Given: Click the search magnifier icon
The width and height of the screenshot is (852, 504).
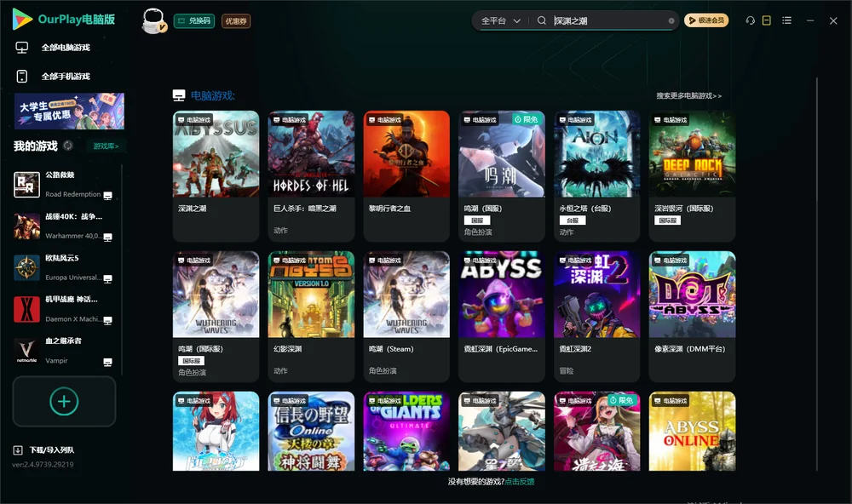Looking at the screenshot, I should (541, 20).
